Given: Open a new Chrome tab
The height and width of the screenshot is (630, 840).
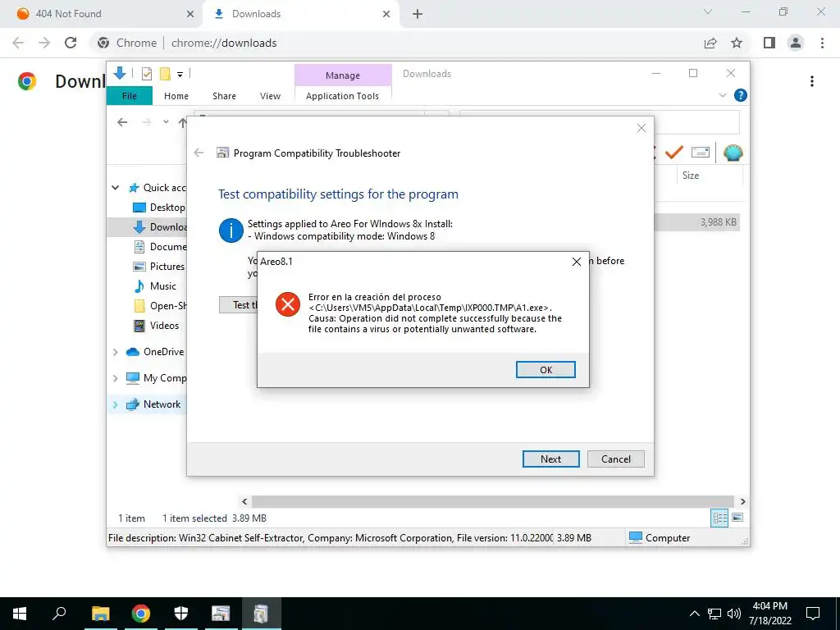Looking at the screenshot, I should [x=418, y=14].
